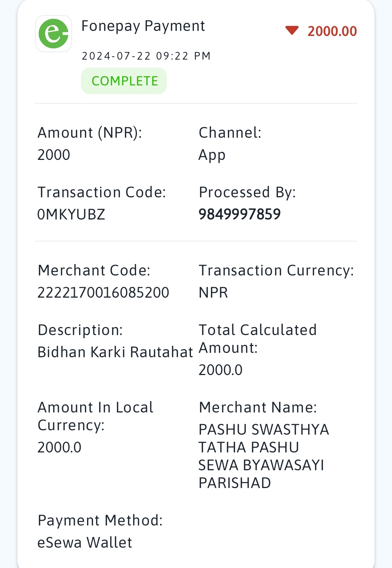The image size is (392, 568).
Task: Select the merchant name PASHU SWASTHYA text
Action: tap(264, 456)
